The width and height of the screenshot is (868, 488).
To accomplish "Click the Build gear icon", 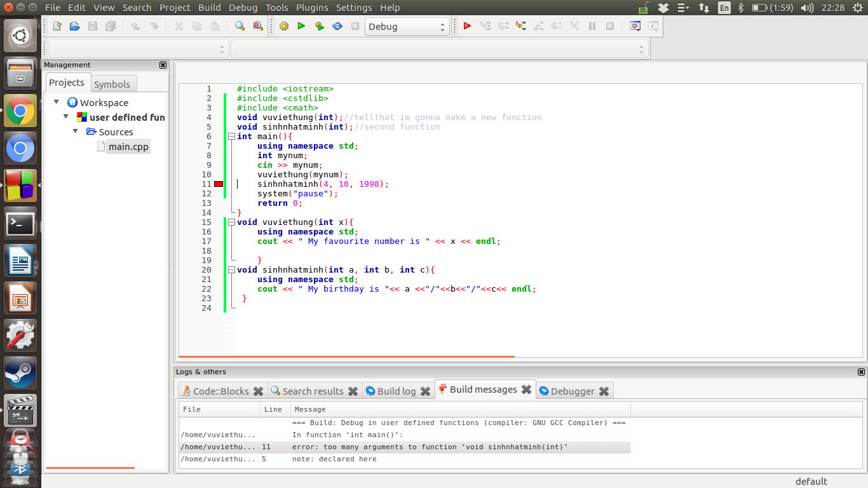I will (x=284, y=26).
